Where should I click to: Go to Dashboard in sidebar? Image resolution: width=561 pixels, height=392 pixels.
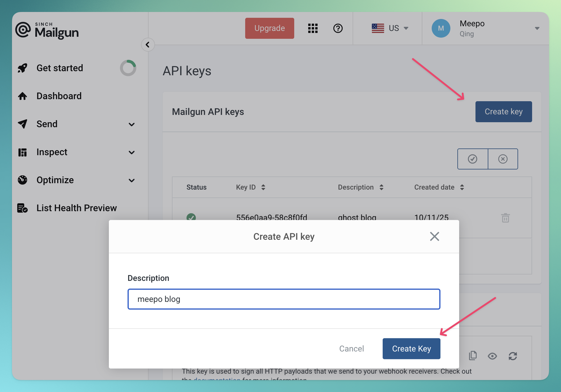point(59,96)
